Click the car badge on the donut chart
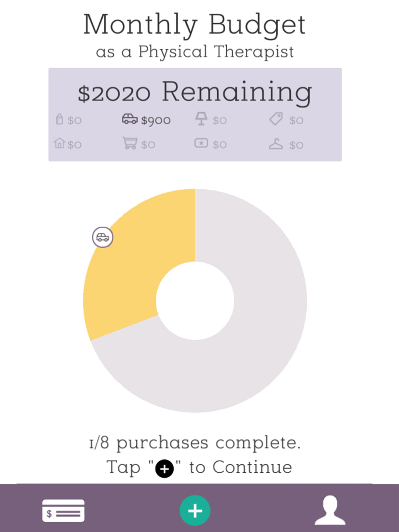The width and height of the screenshot is (399, 532). pos(103,237)
